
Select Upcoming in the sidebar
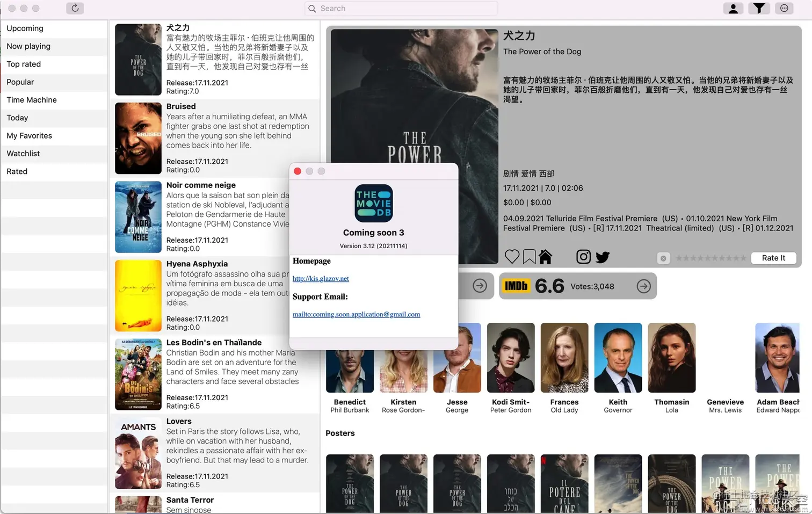tap(54, 28)
